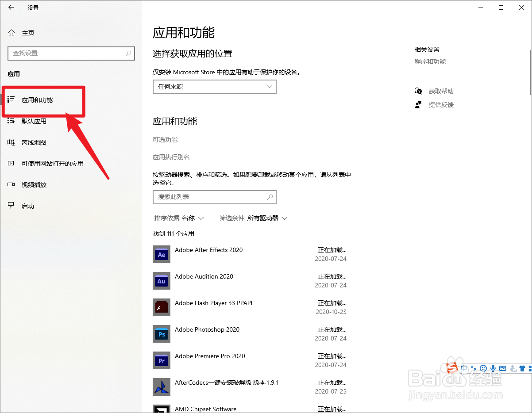Click the 提供反馈 feedback icon
Image resolution: width=532 pixels, height=413 pixels.
coord(418,105)
